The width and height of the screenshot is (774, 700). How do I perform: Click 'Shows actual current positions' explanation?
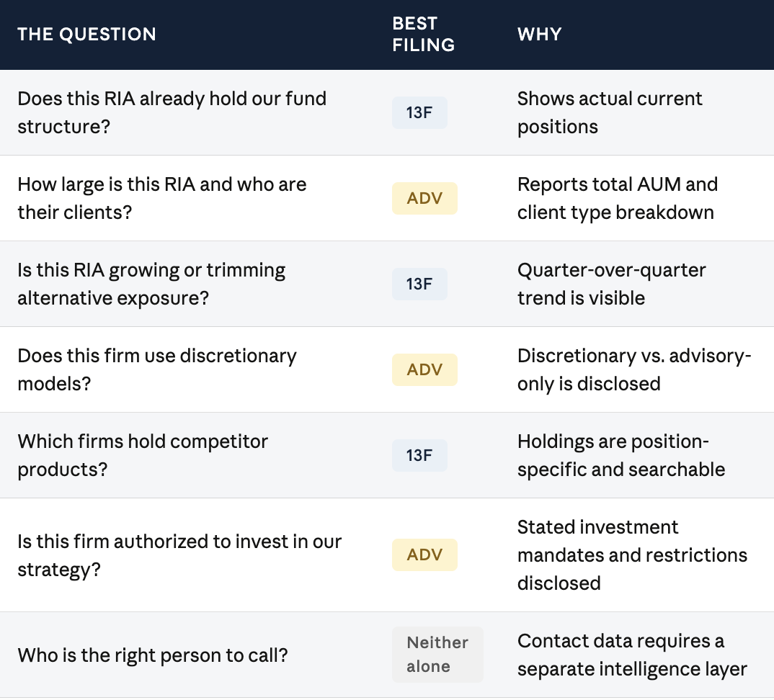pos(610,112)
